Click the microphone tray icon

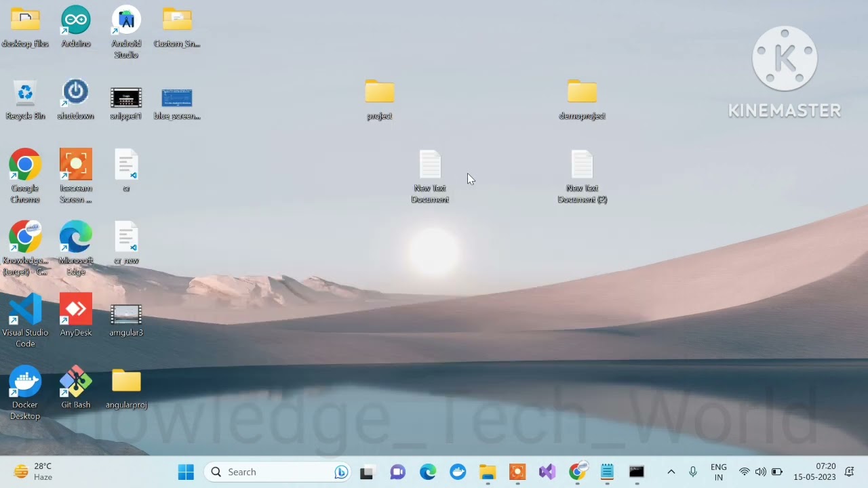692,472
